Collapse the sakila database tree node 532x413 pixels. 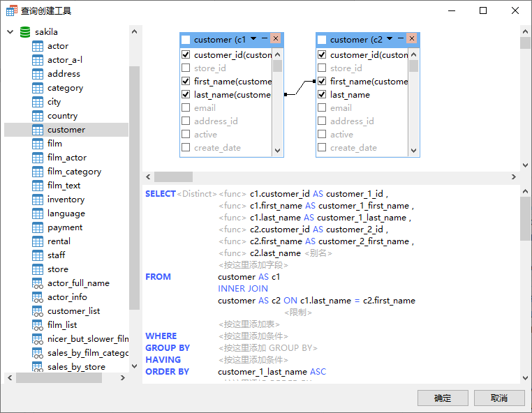click(10, 32)
